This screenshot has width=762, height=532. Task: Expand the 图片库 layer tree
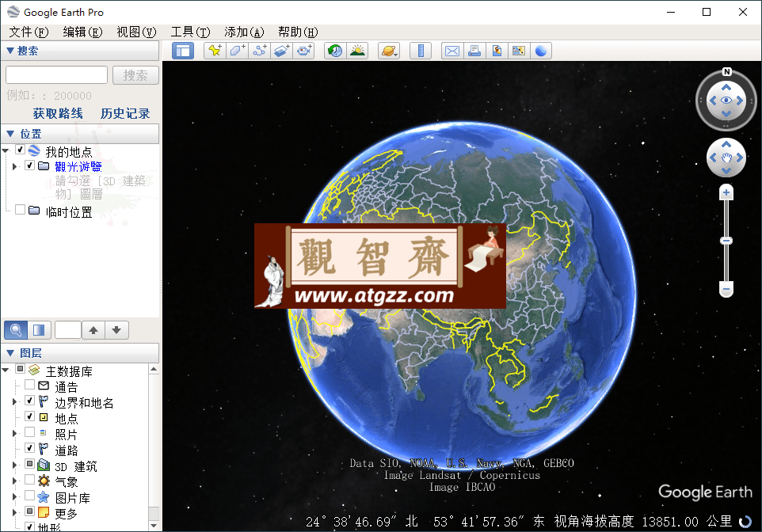14,496
